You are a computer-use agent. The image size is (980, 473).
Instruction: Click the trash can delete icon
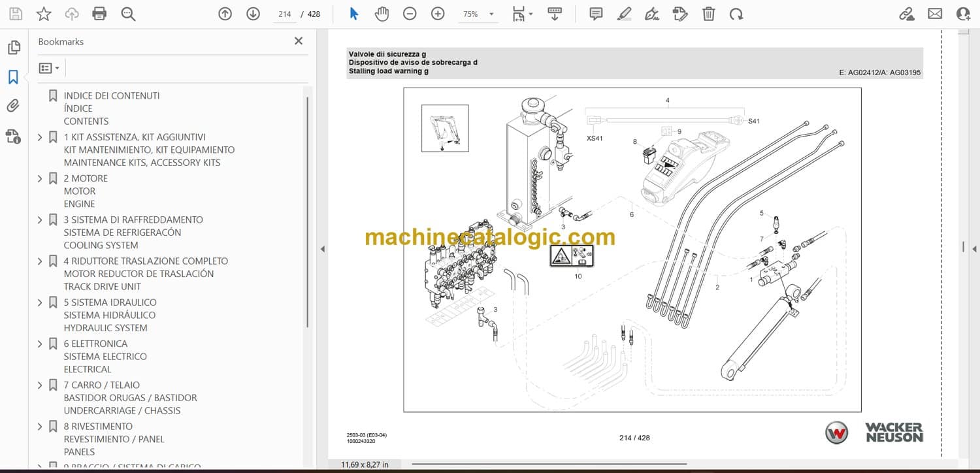[x=708, y=14]
